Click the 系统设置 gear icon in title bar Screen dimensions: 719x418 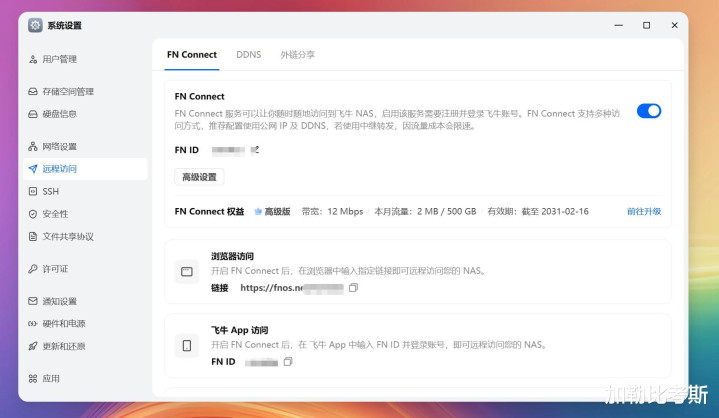[x=35, y=25]
